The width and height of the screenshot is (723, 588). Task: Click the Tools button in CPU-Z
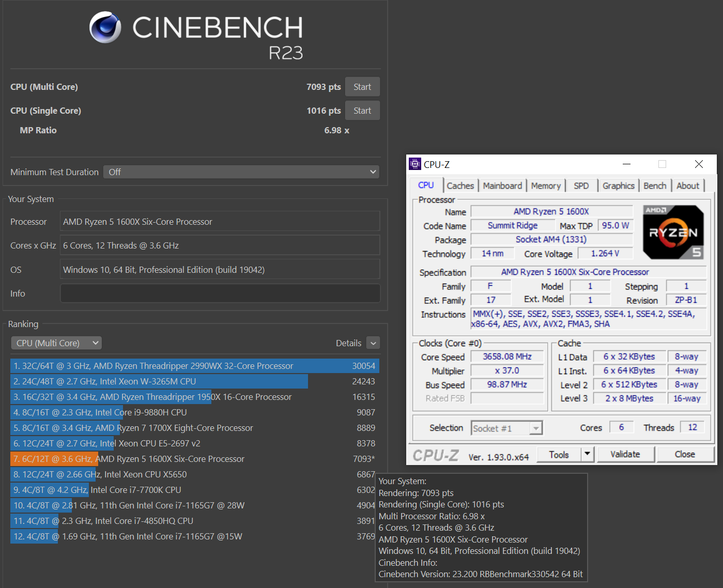559,454
